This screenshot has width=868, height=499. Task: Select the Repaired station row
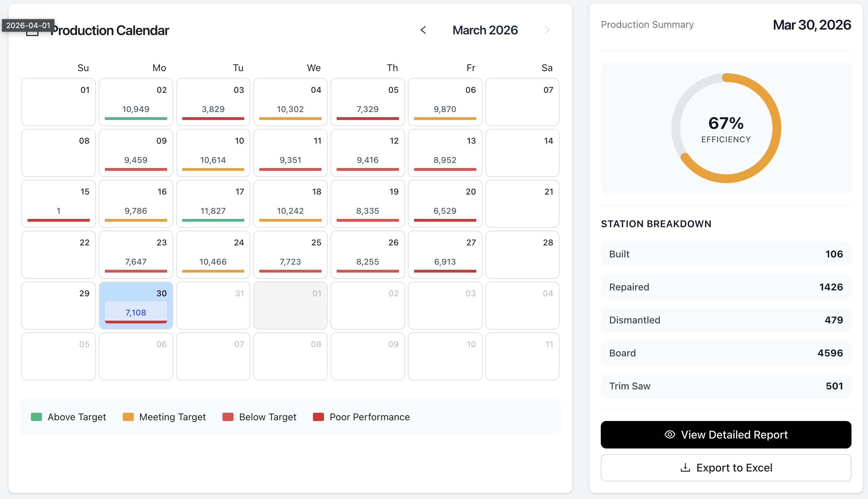click(726, 287)
